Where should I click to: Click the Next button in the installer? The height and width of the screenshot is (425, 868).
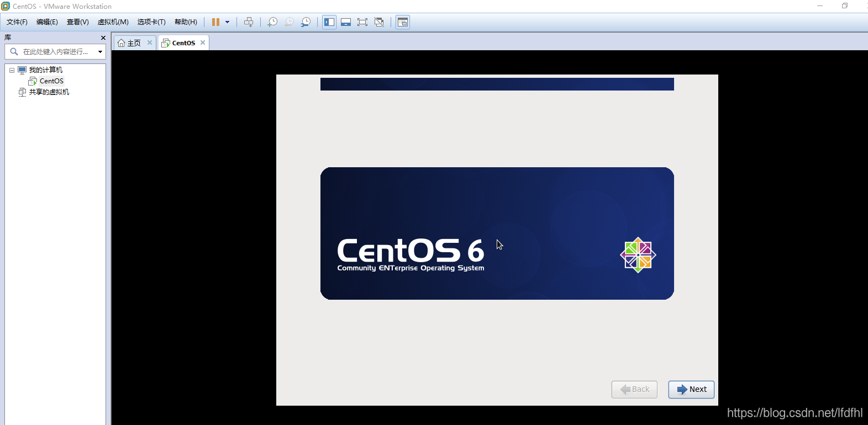691,389
